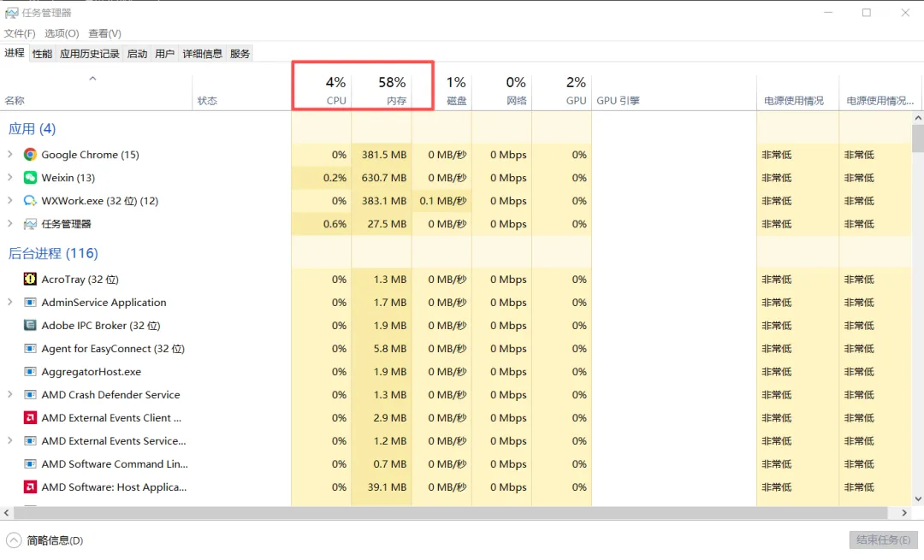
Task: Expand the Weixin process group
Action: (9, 178)
